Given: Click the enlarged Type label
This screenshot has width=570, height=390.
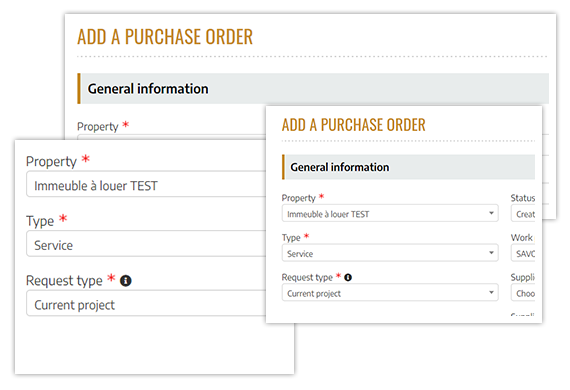Looking at the screenshot, I should tap(40, 221).
